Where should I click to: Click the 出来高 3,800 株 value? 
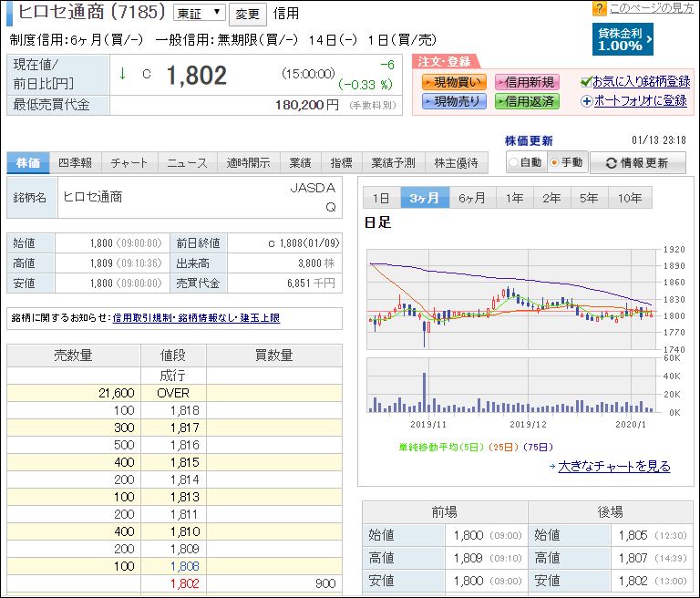(316, 263)
